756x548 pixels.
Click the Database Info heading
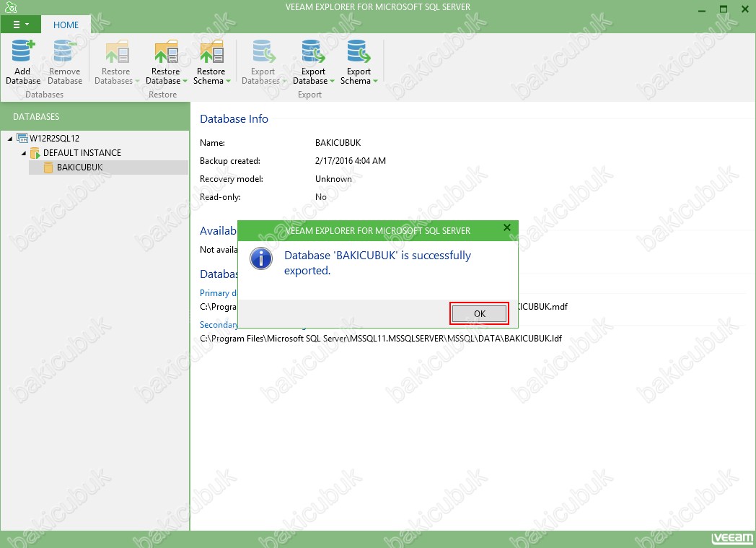pyautogui.click(x=234, y=118)
